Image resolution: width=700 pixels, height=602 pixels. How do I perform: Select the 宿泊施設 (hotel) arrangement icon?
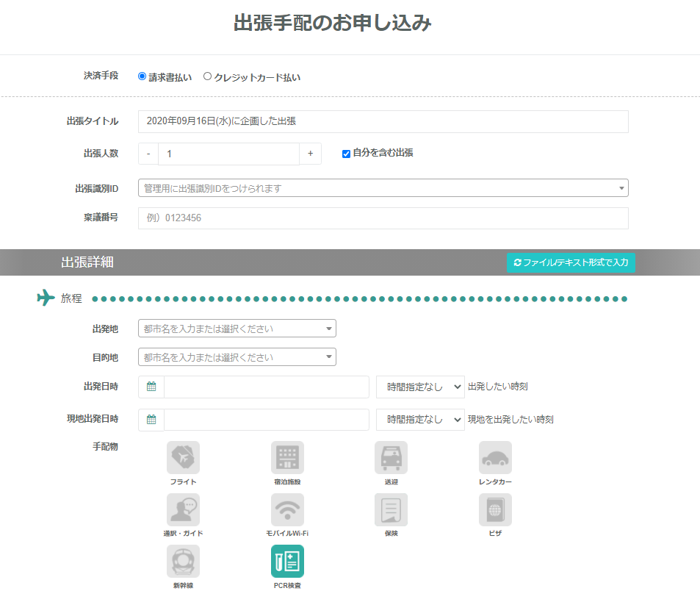point(287,457)
